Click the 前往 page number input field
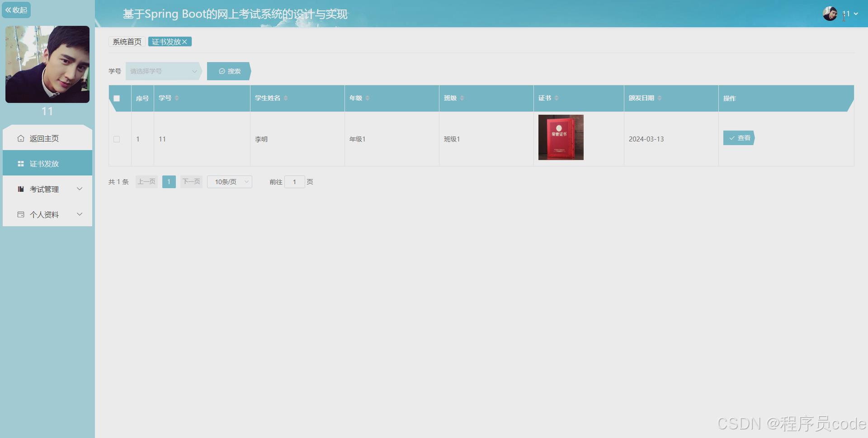This screenshot has width=868, height=438. (x=295, y=182)
